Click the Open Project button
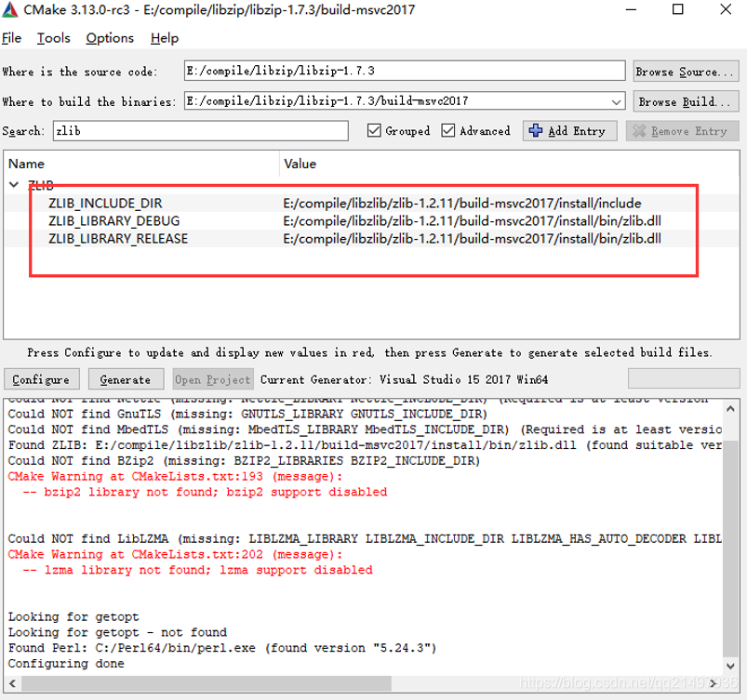 [212, 379]
